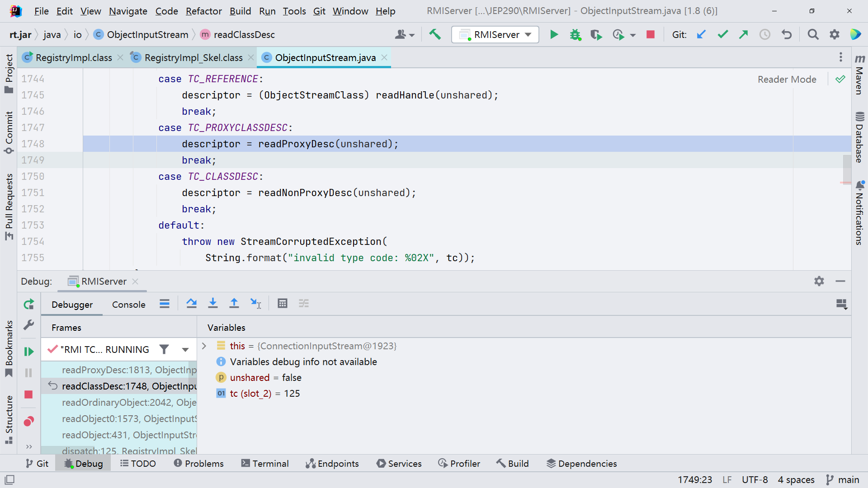The image size is (868, 488).
Task: Toggle the Project tool window sidebar
Action: click(9, 72)
